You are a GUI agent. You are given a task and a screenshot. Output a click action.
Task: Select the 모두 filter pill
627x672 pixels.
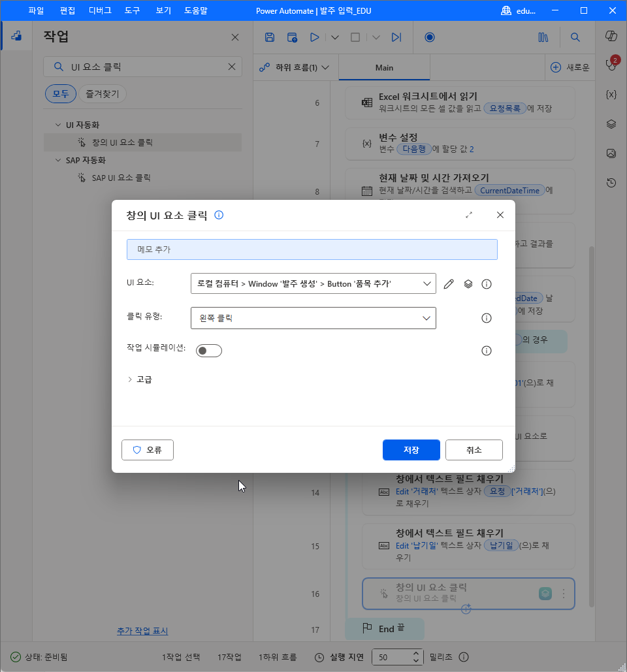pos(61,93)
